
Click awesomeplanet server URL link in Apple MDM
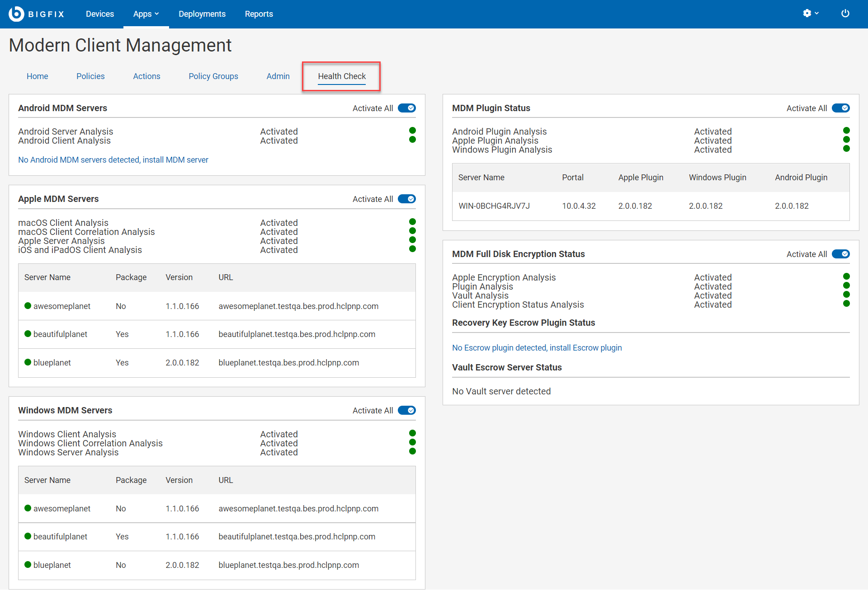point(300,306)
